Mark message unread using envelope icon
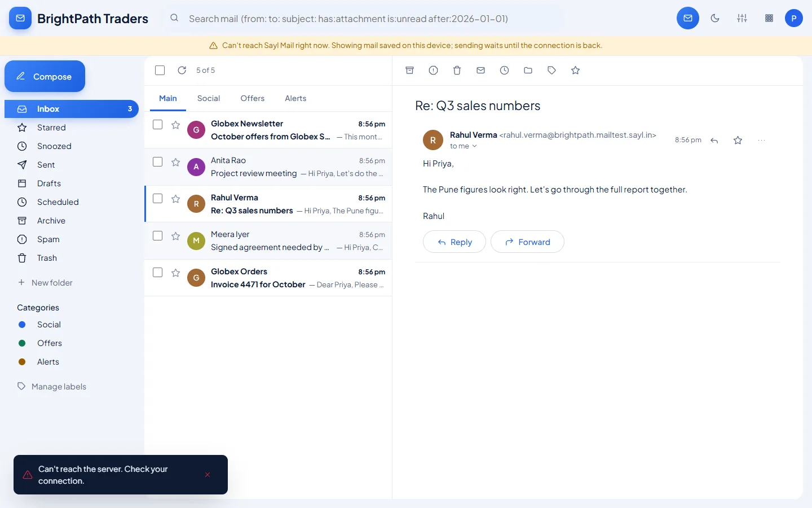Screen dimensions: 812x508 point(481,71)
